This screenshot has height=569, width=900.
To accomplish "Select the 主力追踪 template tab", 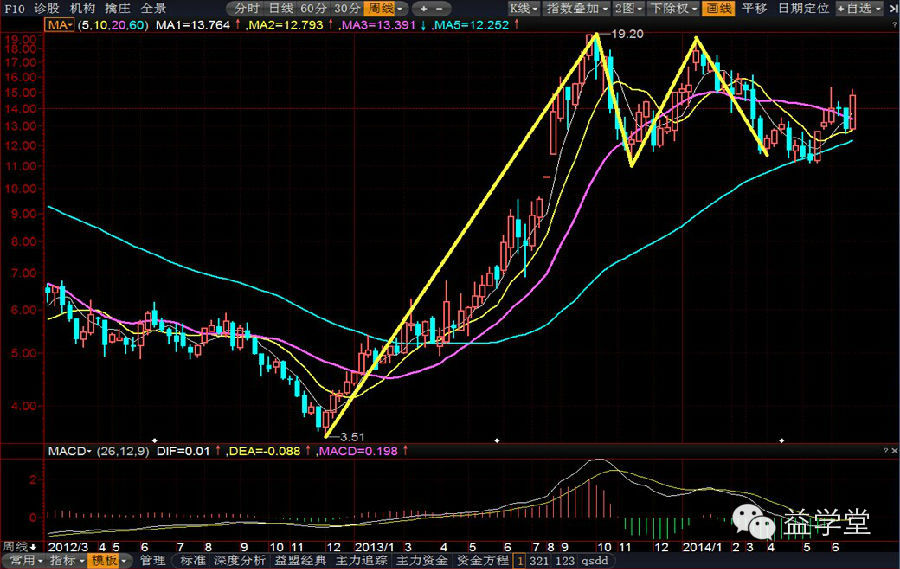I will [x=362, y=560].
